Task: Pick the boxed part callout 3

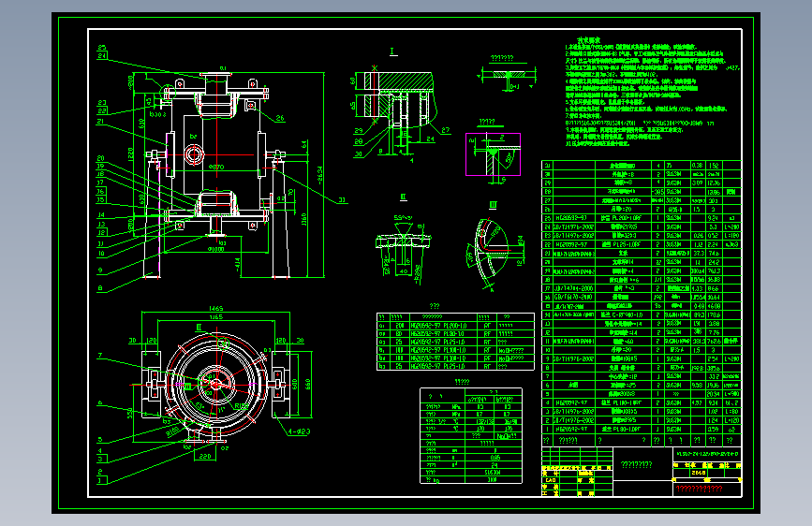Action: point(101,459)
